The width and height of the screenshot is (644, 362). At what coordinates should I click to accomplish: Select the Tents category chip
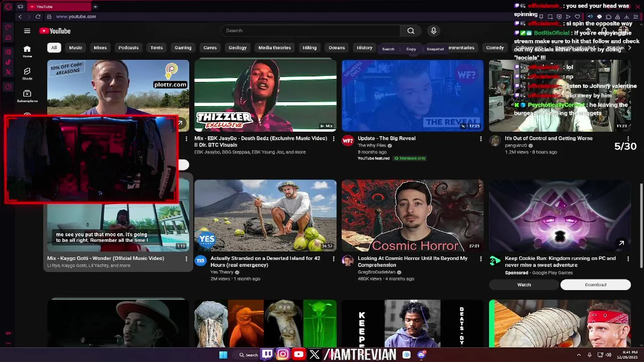pyautogui.click(x=156, y=48)
